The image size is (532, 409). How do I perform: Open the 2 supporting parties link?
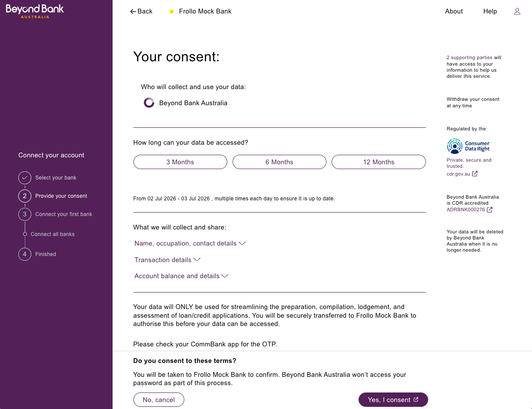469,57
